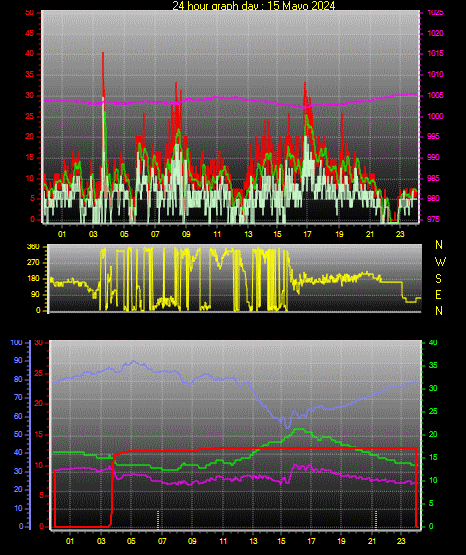Click hour label 13 on the bottom graph

pos(253,541)
